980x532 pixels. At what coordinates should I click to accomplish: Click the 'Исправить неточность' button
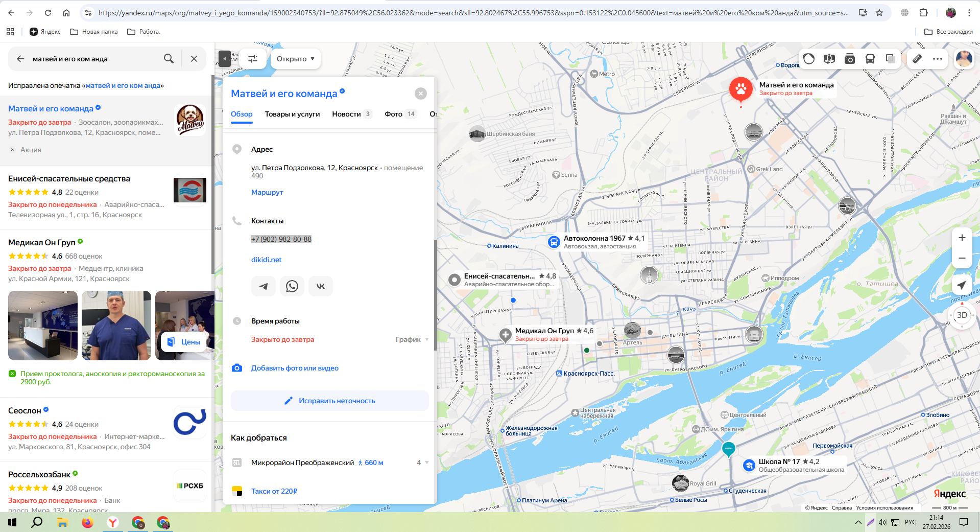coord(329,401)
